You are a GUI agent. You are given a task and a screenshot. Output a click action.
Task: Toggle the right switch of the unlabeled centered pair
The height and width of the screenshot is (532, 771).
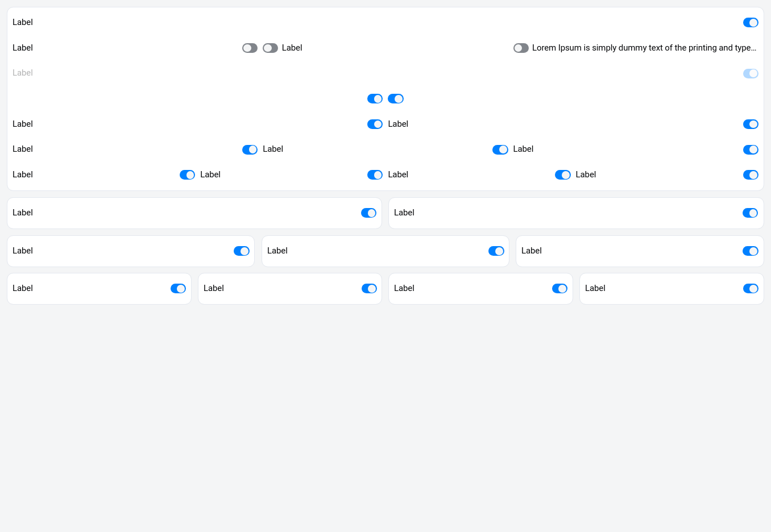(x=395, y=99)
